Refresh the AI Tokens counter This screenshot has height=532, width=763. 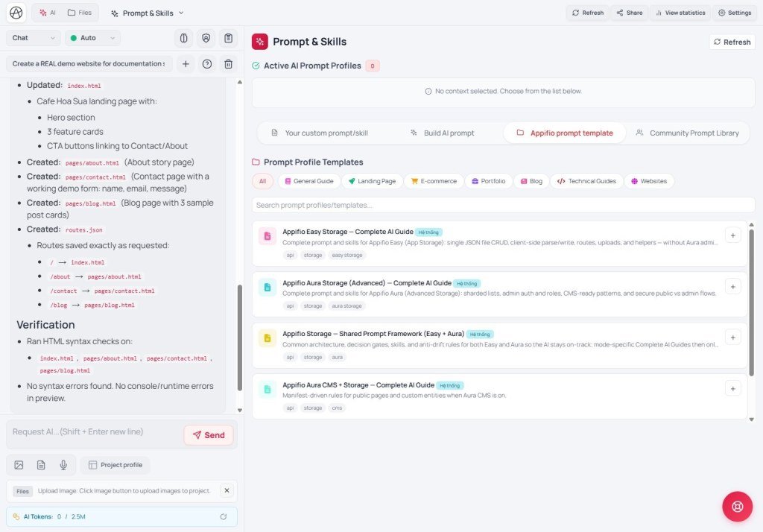click(x=224, y=516)
